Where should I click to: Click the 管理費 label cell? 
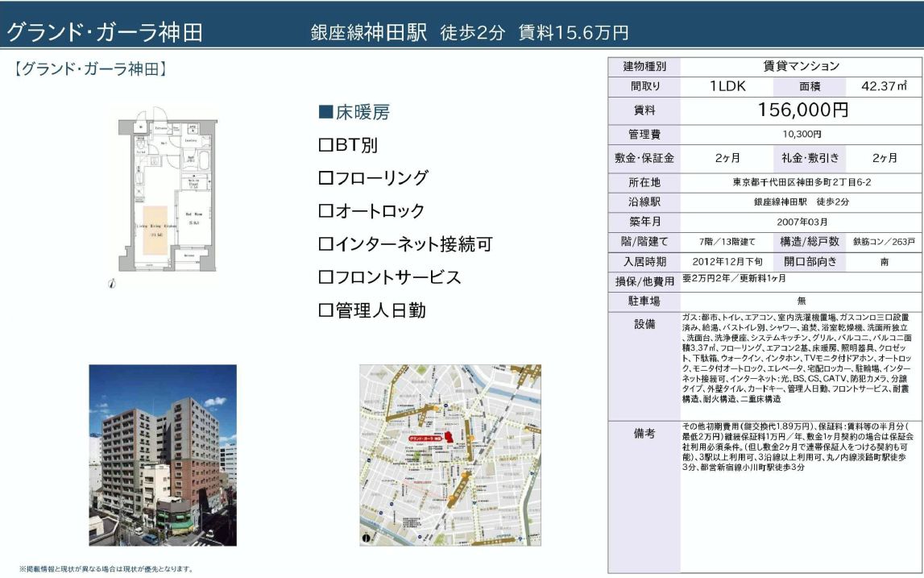644,135
